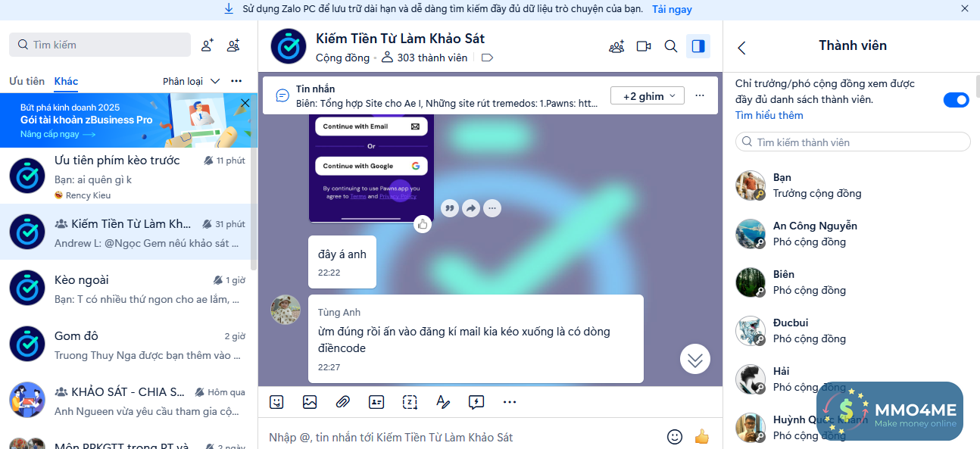Select the Khác conversations tab
This screenshot has width=980, height=449.
66,81
